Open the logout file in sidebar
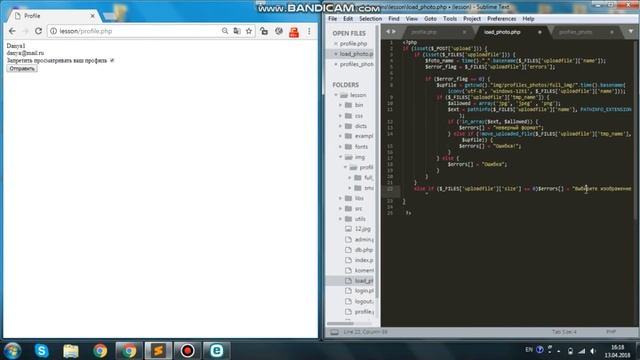This screenshot has width=640, height=360. (x=363, y=302)
